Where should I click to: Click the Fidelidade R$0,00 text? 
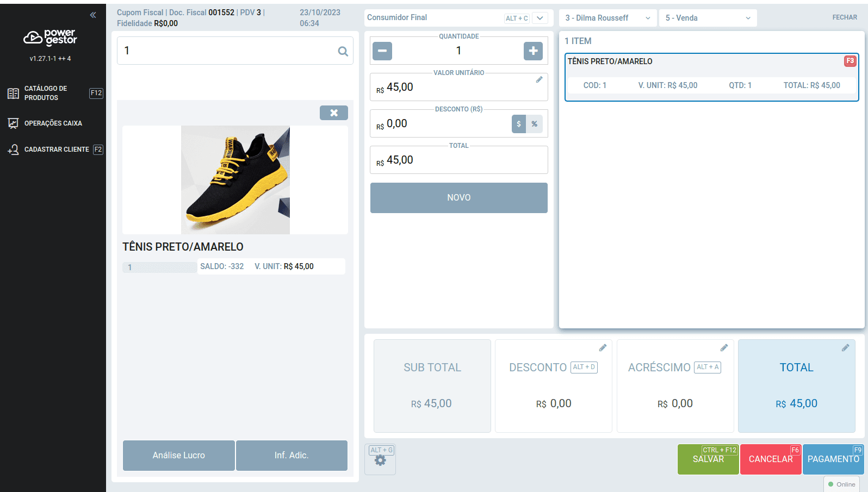147,23
